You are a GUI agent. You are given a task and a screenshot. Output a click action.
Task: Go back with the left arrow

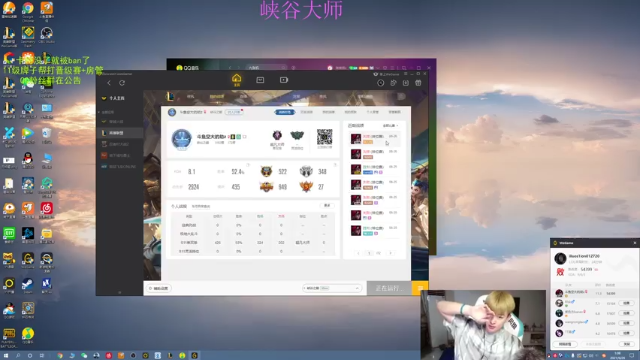pos(109,83)
